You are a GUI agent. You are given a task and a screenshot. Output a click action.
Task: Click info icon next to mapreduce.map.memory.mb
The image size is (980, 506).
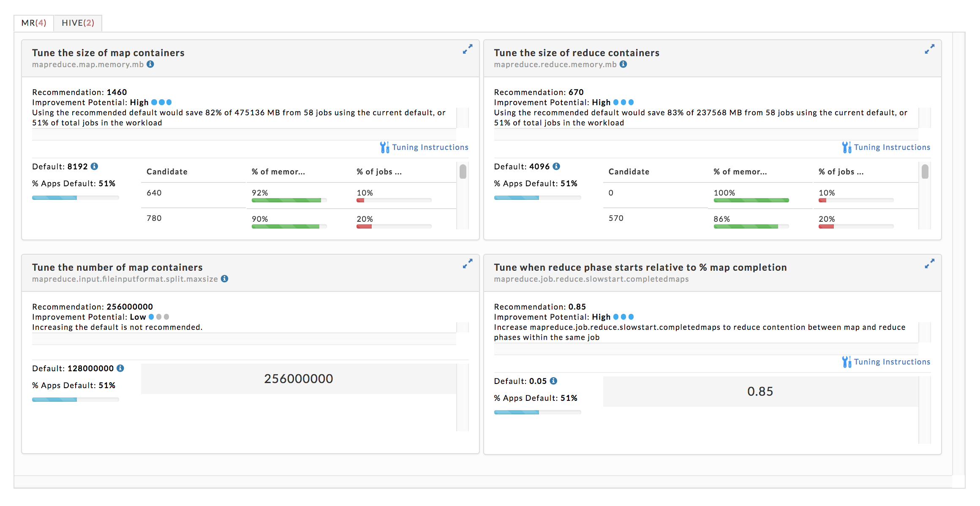[150, 64]
